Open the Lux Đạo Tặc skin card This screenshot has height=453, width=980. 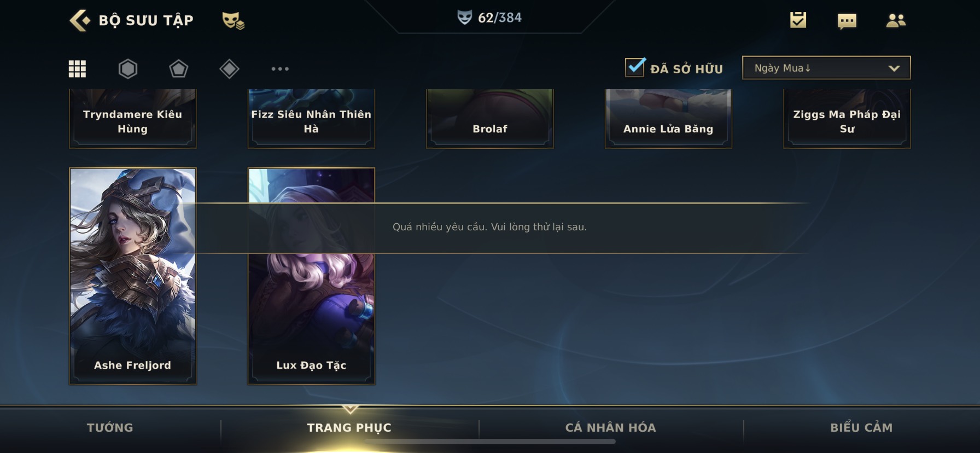pyautogui.click(x=311, y=276)
